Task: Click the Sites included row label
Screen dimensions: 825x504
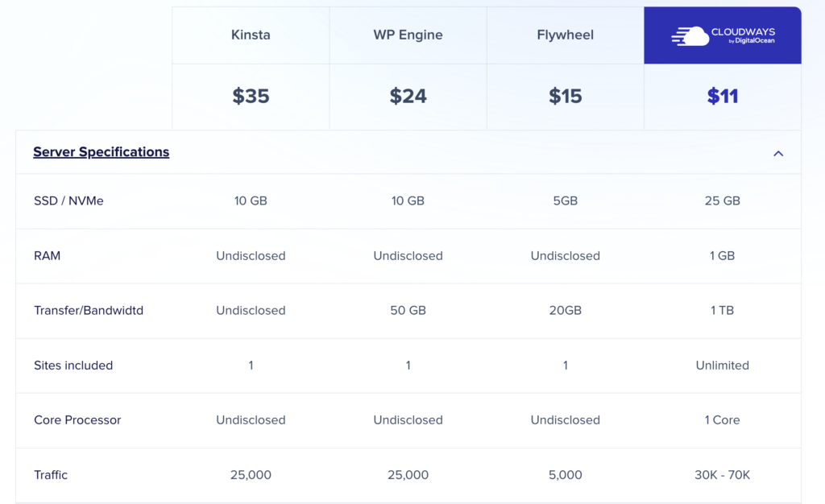Action: tap(73, 366)
